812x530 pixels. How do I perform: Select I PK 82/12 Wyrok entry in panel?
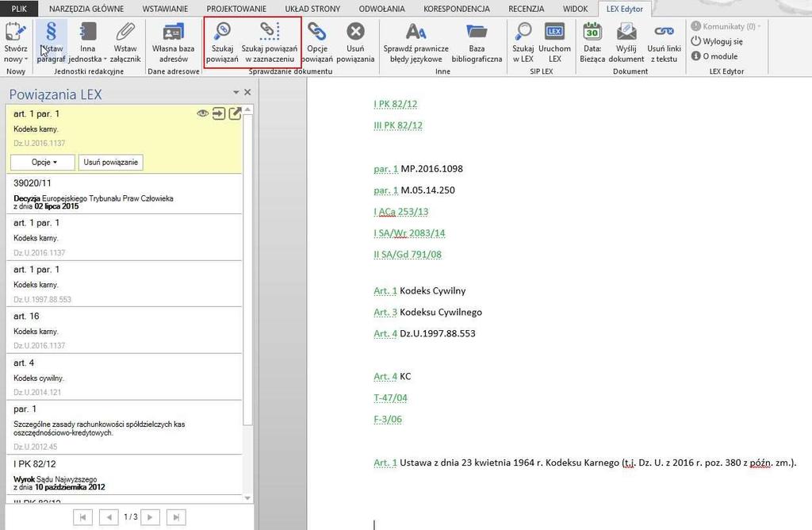(x=124, y=474)
